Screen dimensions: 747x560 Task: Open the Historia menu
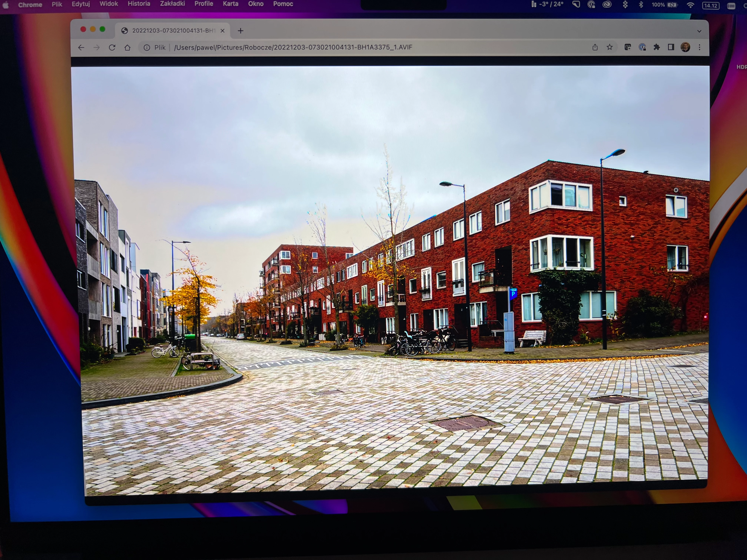[139, 4]
